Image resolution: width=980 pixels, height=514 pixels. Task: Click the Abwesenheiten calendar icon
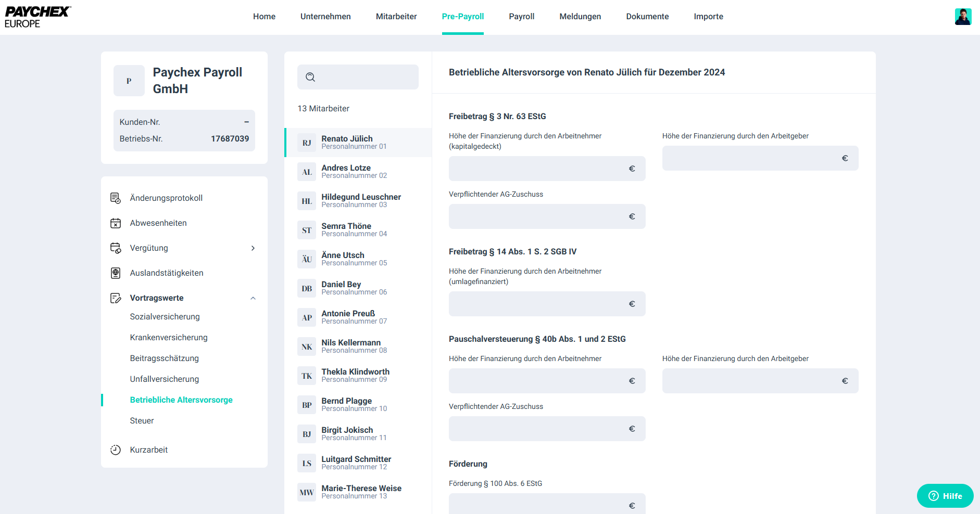116,223
